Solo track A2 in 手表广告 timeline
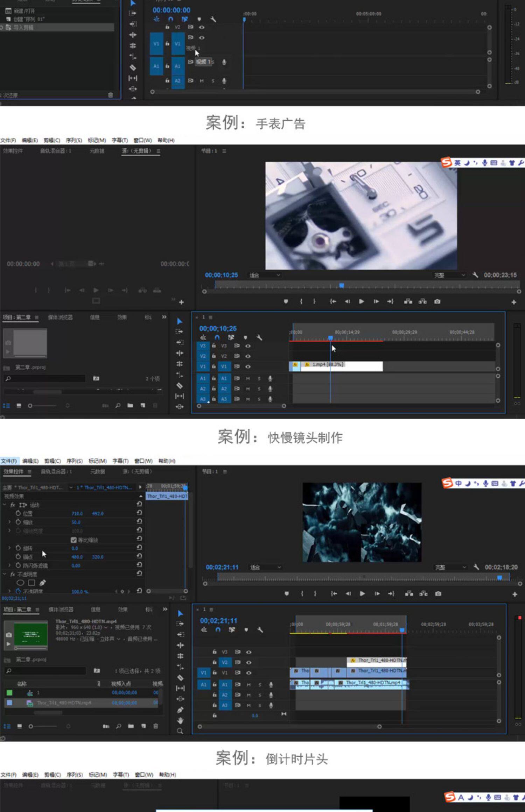This screenshot has width=525, height=812. [259, 389]
